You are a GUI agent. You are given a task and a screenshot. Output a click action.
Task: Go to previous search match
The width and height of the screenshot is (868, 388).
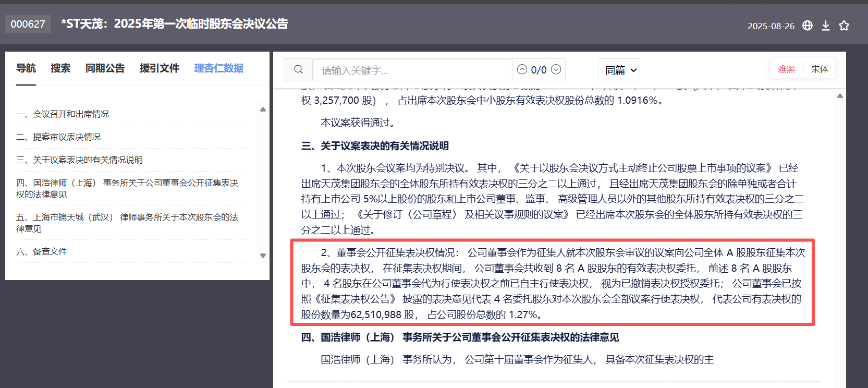(522, 69)
